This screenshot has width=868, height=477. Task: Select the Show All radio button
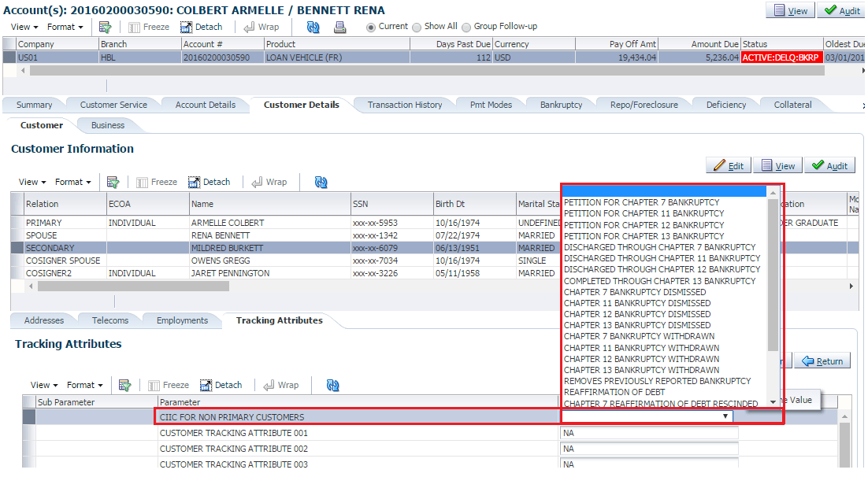pyautogui.click(x=417, y=27)
